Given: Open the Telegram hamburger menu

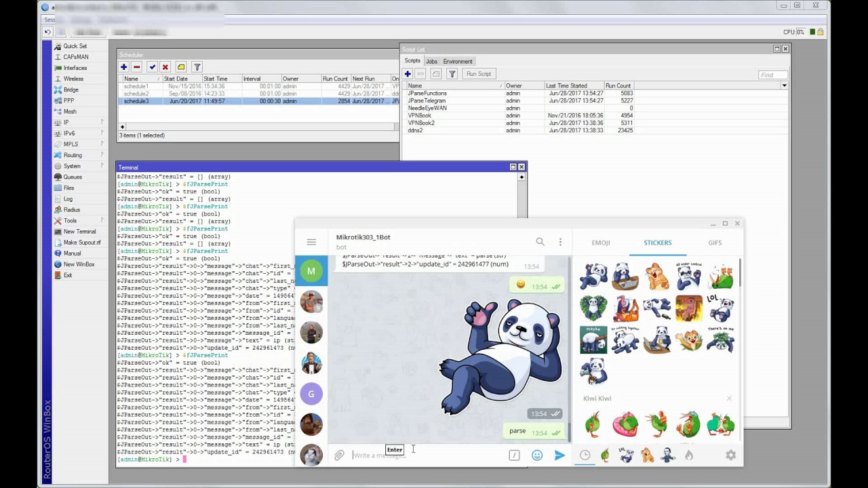Looking at the screenshot, I should coord(311,242).
